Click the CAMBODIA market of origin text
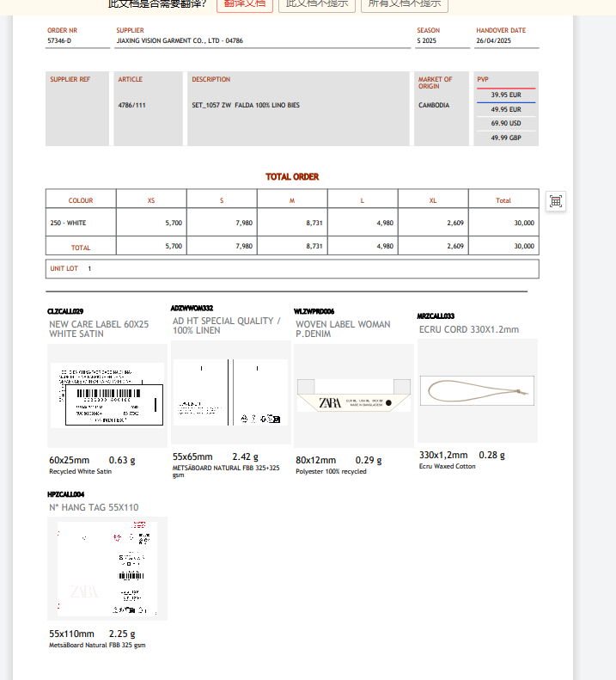Viewport: 616px width, 680px height. 434,106
